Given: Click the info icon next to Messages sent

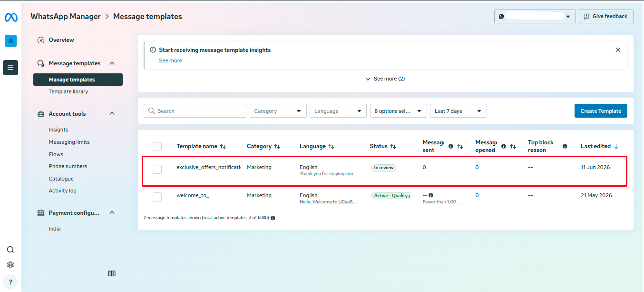Looking at the screenshot, I should point(451,146).
